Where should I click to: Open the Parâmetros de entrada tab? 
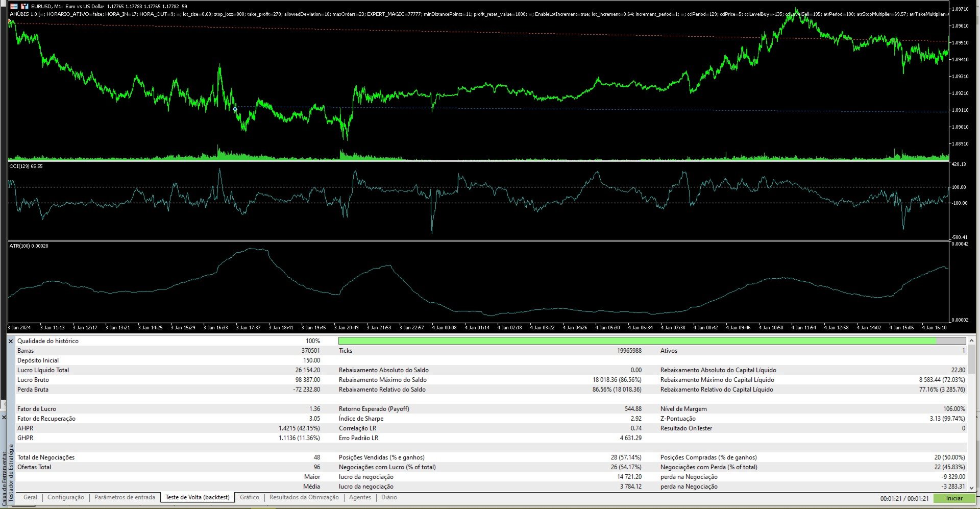pyautogui.click(x=125, y=497)
